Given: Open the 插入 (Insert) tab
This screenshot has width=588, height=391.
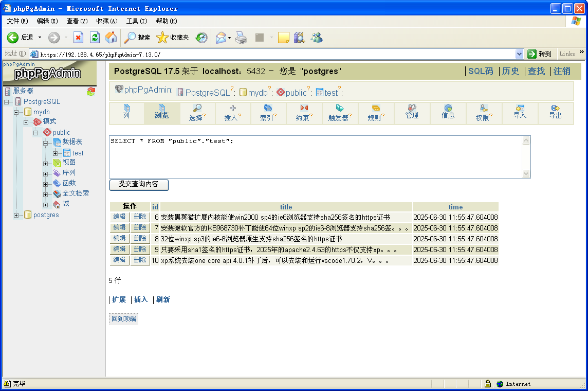Looking at the screenshot, I should 232,113.
